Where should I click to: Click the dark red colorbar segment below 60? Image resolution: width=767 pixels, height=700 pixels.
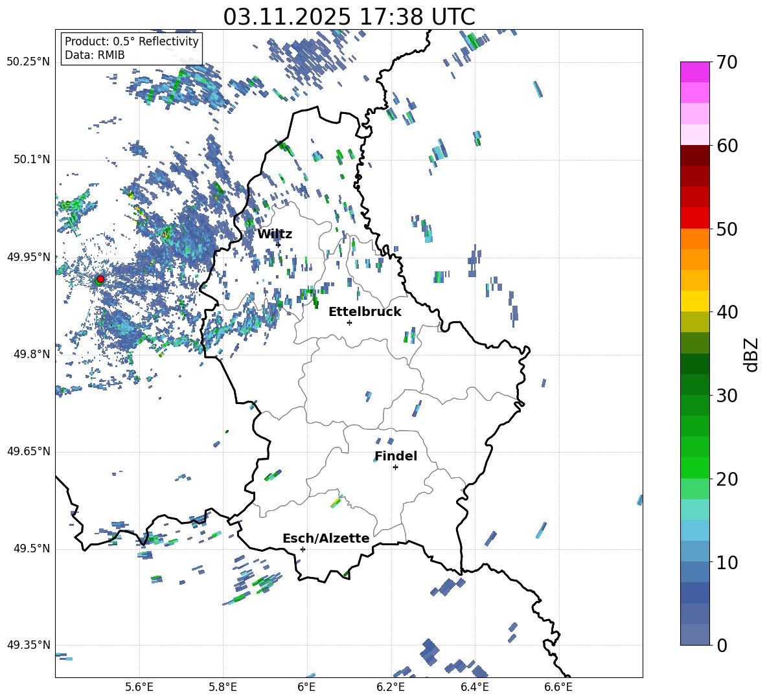pyautogui.click(x=695, y=155)
